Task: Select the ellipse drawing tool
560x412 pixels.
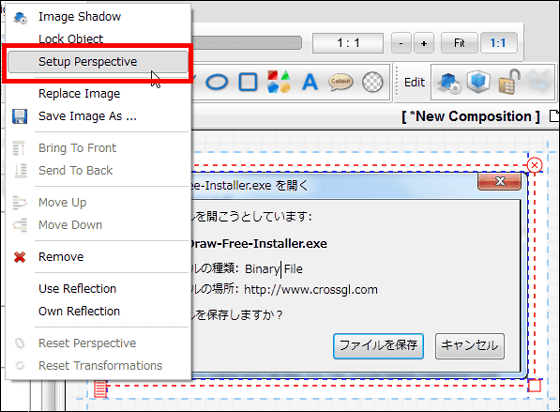Action: 217,82
